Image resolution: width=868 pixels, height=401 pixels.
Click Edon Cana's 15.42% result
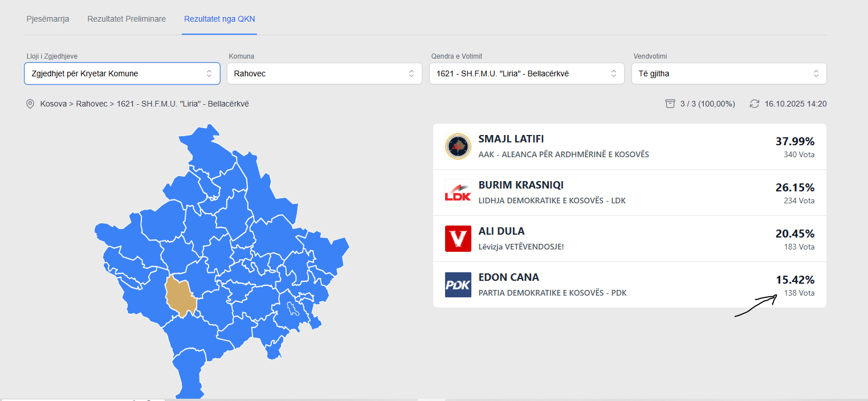794,280
